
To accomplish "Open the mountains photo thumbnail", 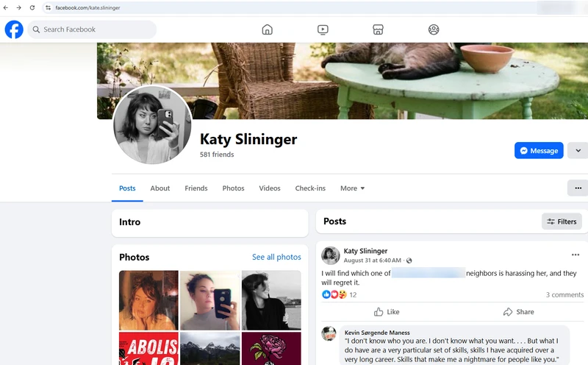I will click(x=209, y=349).
